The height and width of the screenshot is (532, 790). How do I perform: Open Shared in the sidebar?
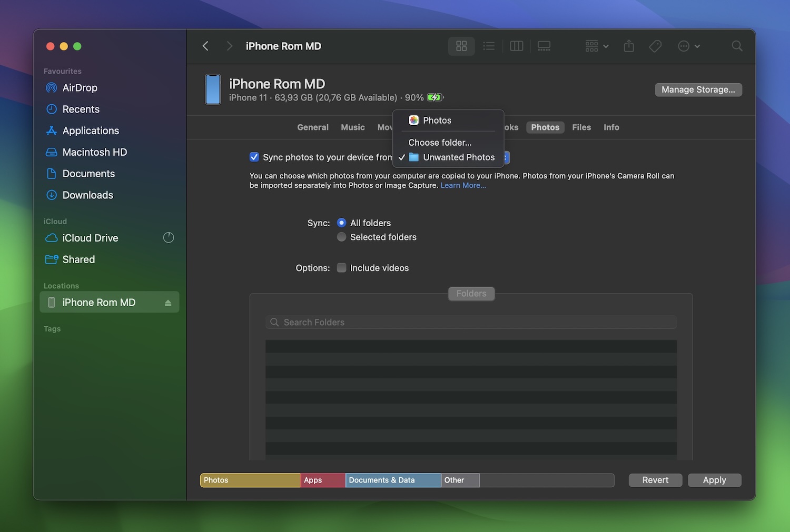[109, 259]
